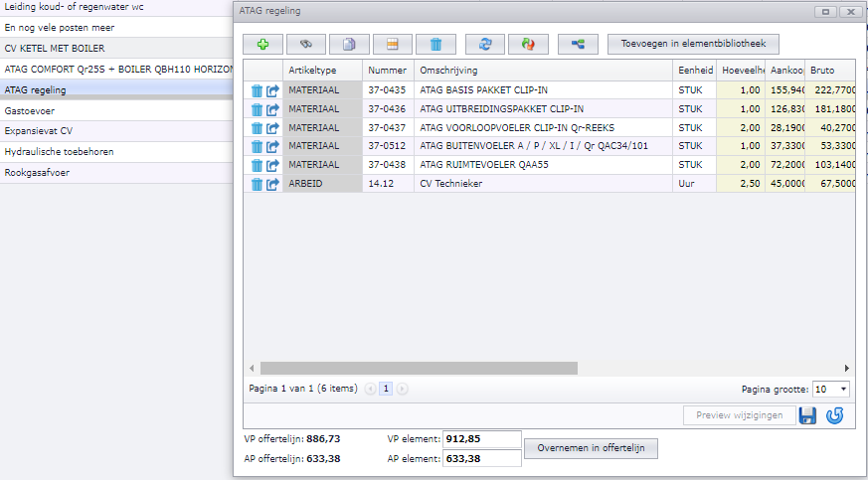This screenshot has width=868, height=480.
Task: Edit the VP element value field
Action: click(481, 439)
